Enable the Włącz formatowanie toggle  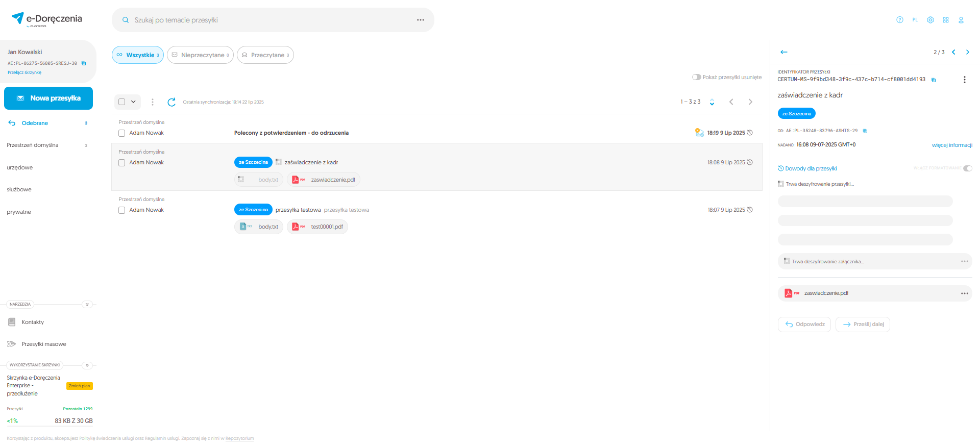click(x=967, y=168)
